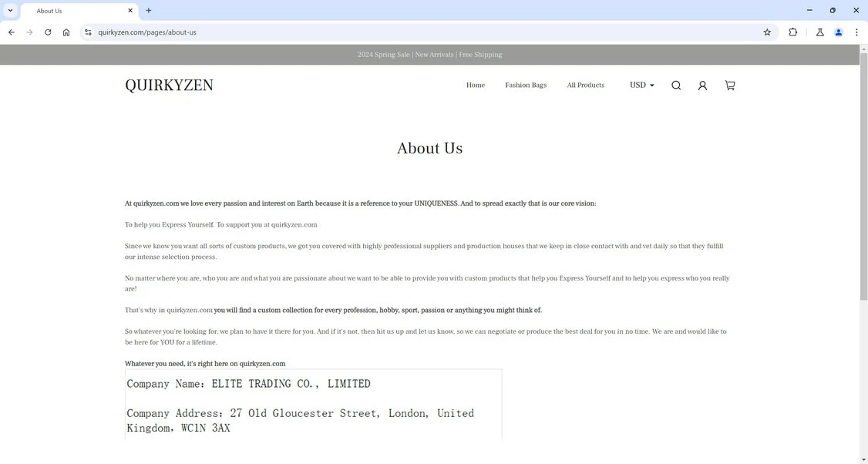This screenshot has width=868, height=464.
Task: Restore down the browser window
Action: (x=833, y=11)
